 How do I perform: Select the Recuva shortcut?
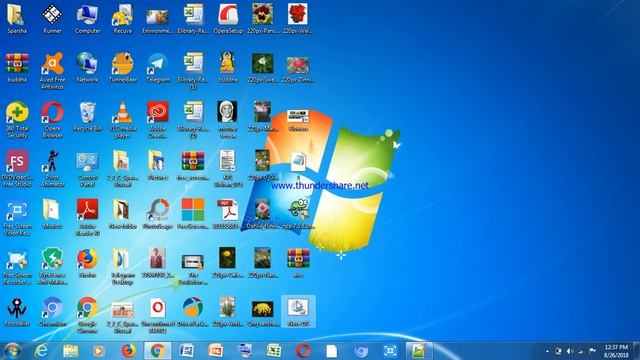122,18
